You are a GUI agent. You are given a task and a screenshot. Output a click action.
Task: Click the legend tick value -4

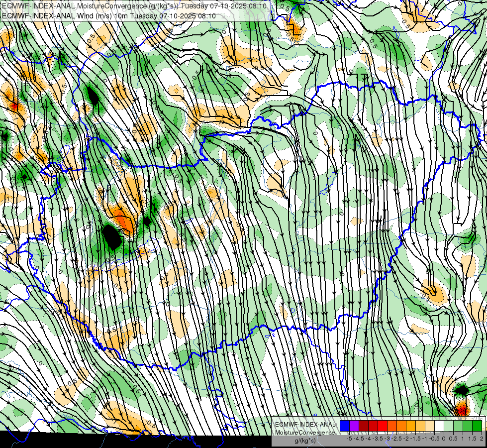pyautogui.click(x=368, y=439)
